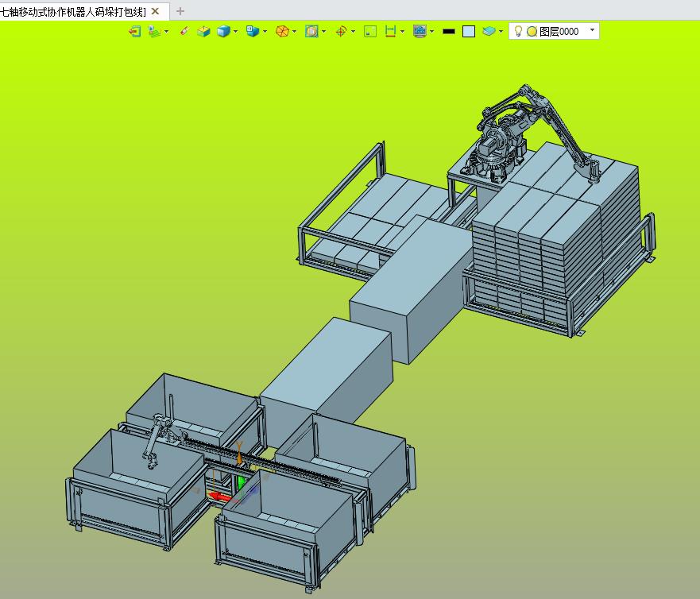Select the 七轴移动式协作机器人码垛打包线 document tab
Viewport: 700px width, 599px height.
(x=73, y=12)
